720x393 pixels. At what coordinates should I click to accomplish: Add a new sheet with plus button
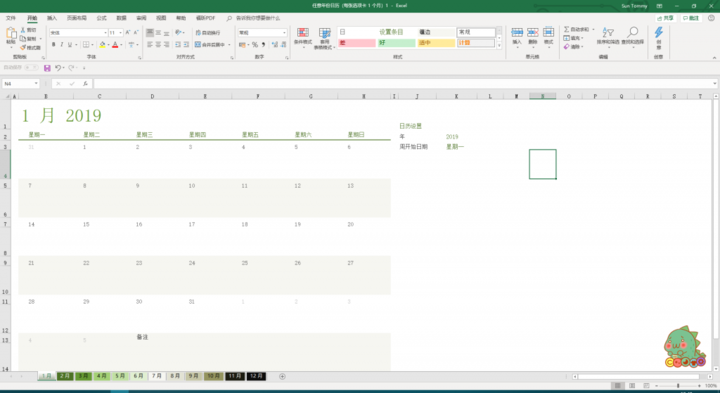pyautogui.click(x=282, y=376)
